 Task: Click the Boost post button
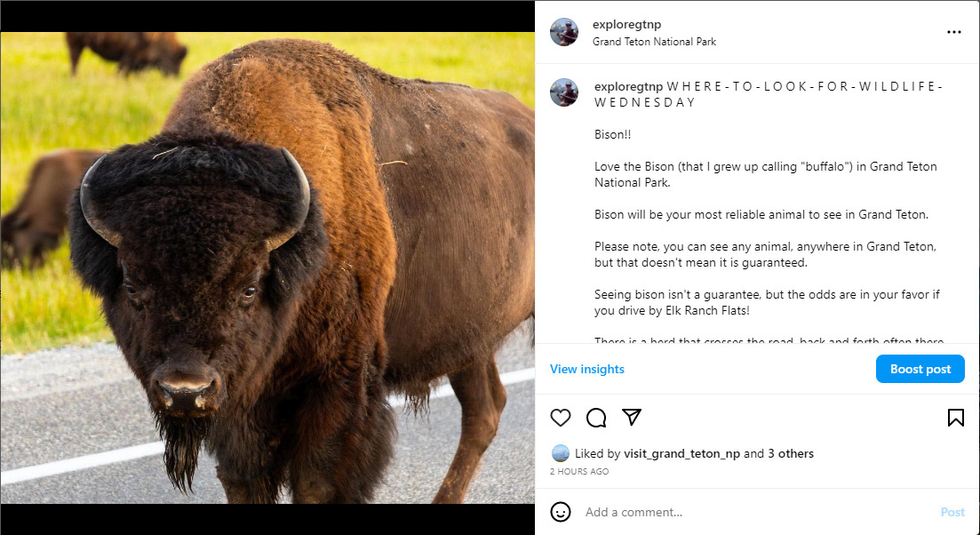920,369
